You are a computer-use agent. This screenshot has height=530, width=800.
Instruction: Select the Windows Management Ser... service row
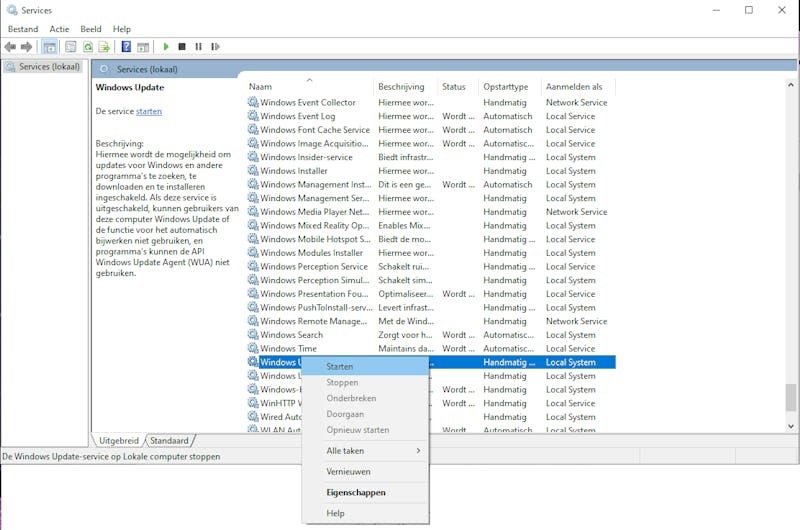point(431,198)
